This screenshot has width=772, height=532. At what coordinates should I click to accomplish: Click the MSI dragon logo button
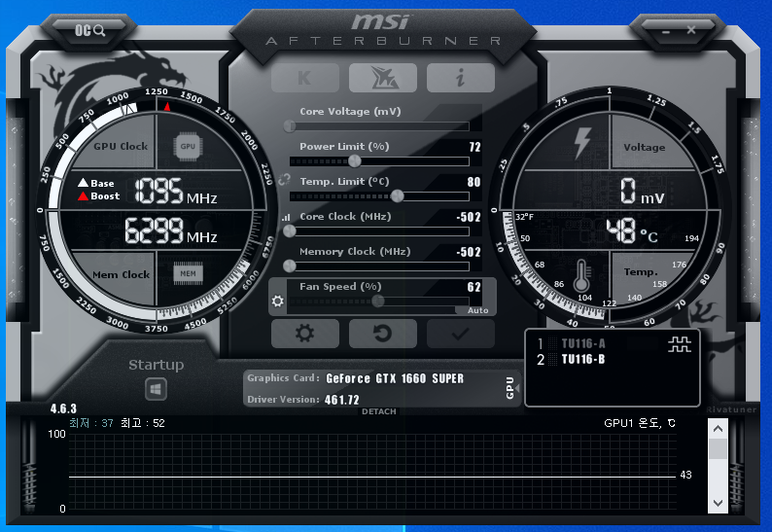click(382, 78)
